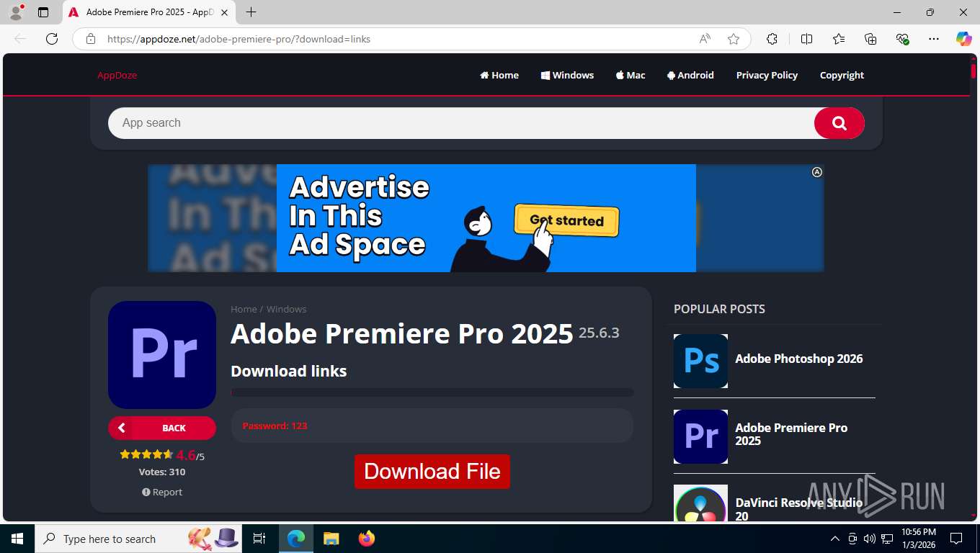Open Settings and more menu

click(x=934, y=39)
